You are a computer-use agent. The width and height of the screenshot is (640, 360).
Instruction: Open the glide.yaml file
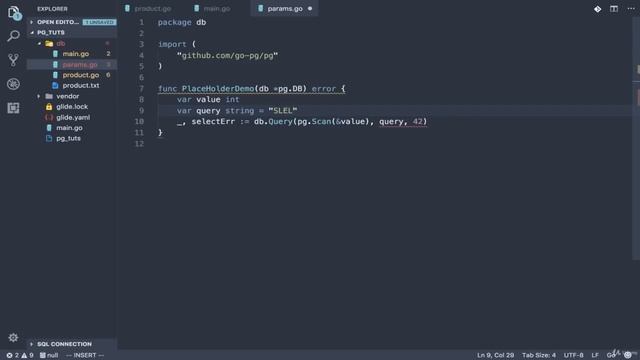click(73, 118)
